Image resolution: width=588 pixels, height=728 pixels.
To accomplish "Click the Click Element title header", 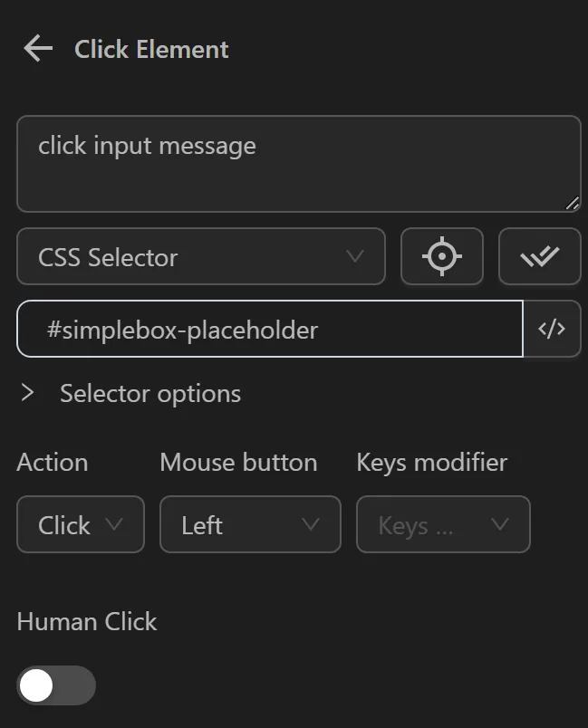I will coord(150,49).
